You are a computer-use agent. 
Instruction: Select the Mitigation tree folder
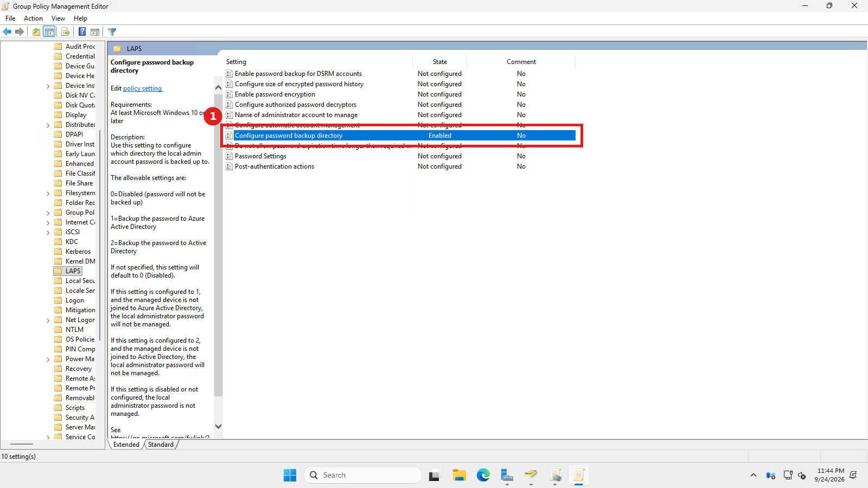[80, 310]
